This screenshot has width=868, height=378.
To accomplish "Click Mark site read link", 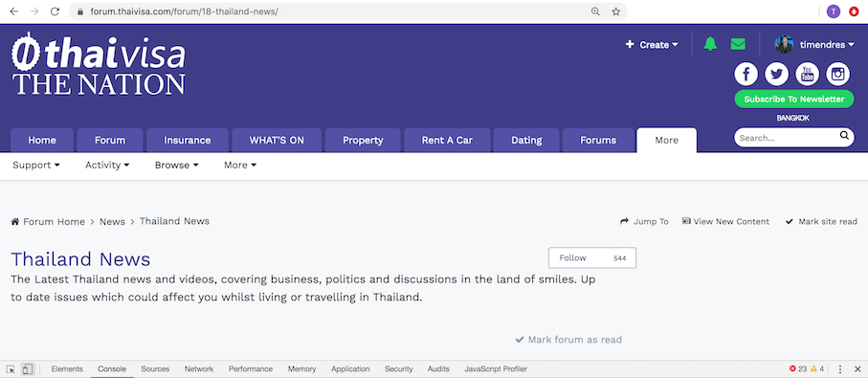I will click(x=821, y=221).
